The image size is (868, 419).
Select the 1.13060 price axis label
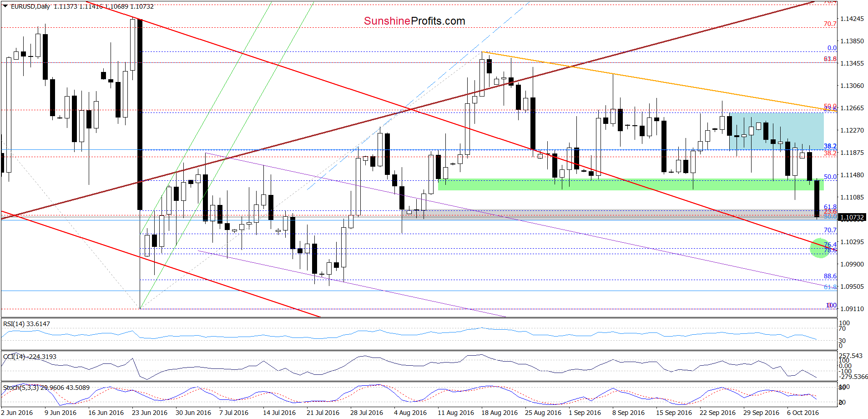(852, 86)
